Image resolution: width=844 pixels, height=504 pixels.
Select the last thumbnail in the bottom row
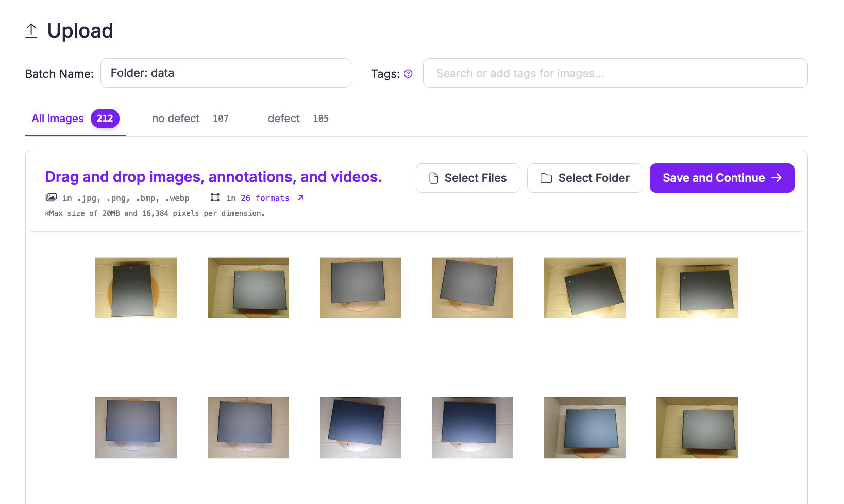[697, 428]
